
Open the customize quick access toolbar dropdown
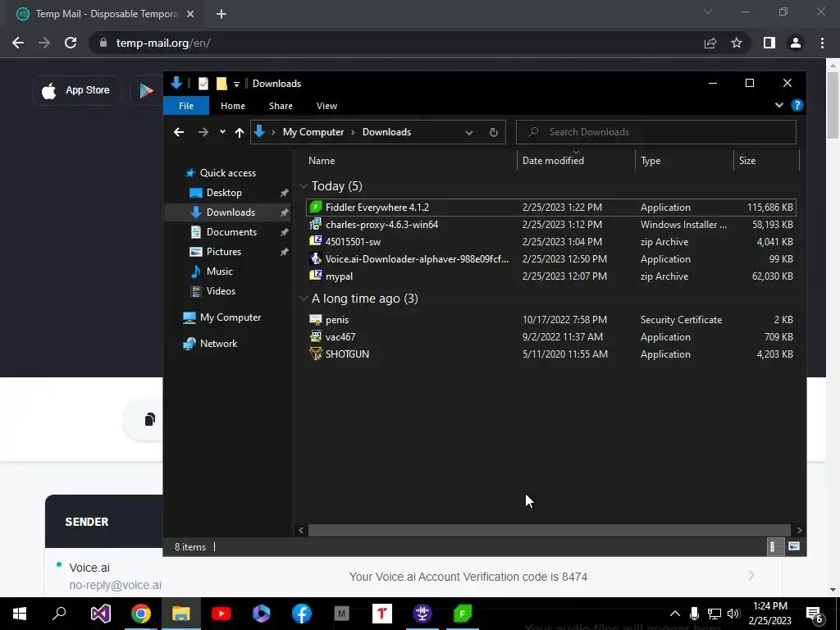click(236, 84)
